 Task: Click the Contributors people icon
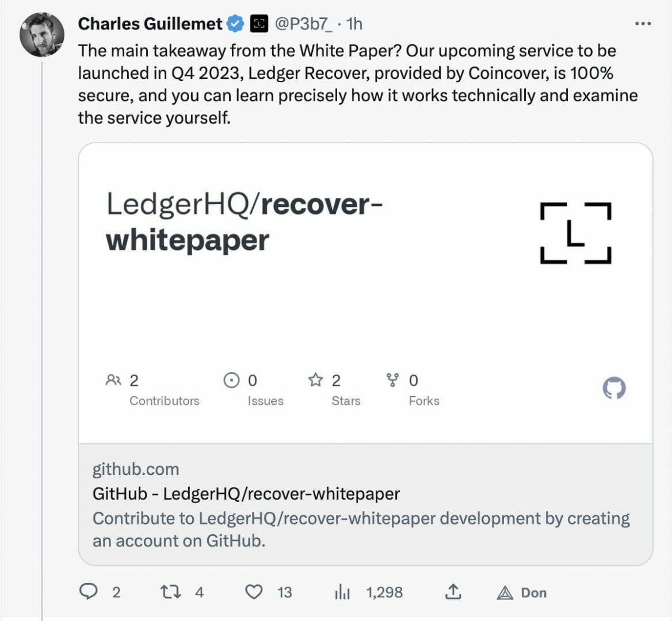(x=113, y=380)
